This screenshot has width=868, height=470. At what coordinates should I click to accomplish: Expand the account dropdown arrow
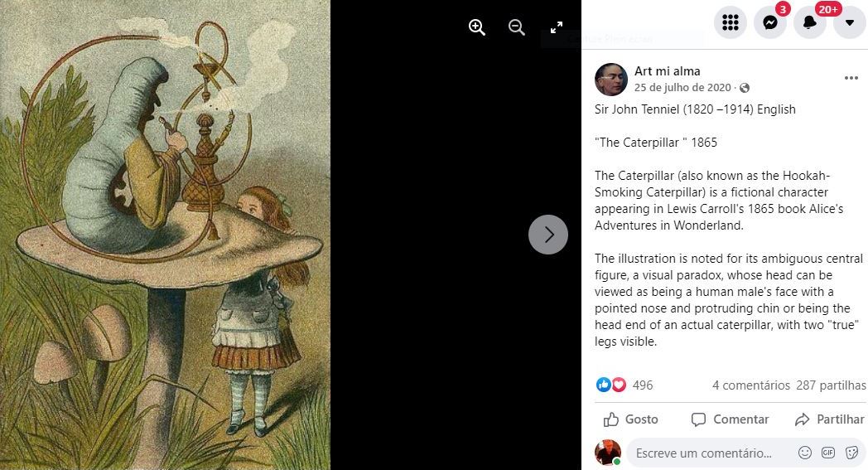[x=850, y=22]
